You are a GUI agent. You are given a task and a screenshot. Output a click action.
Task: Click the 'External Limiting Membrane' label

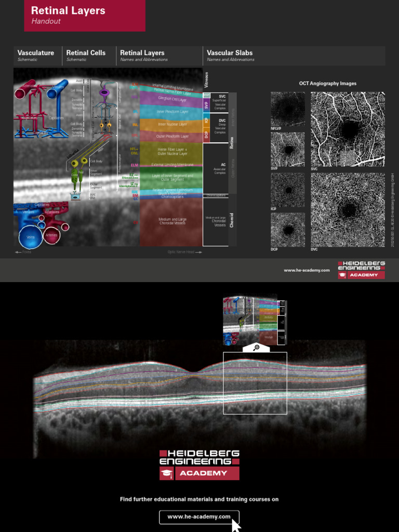(x=172, y=165)
